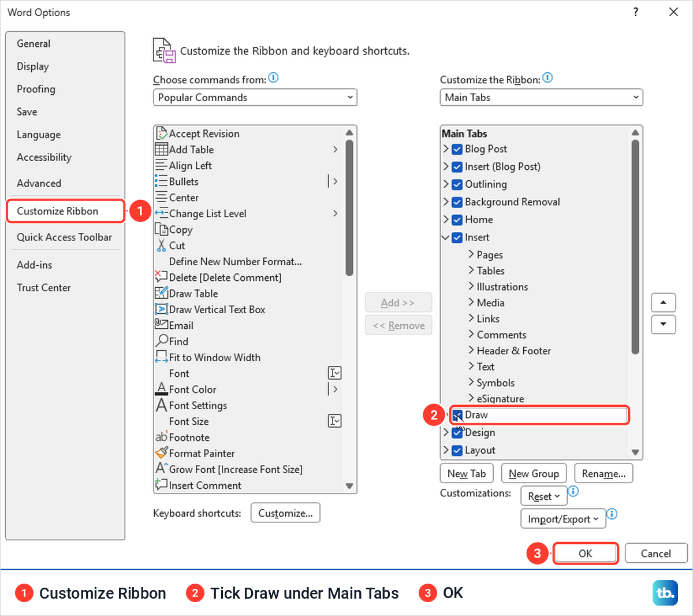This screenshot has width=693, height=616.
Task: Expand the Home tab tree node
Action: pos(446,220)
